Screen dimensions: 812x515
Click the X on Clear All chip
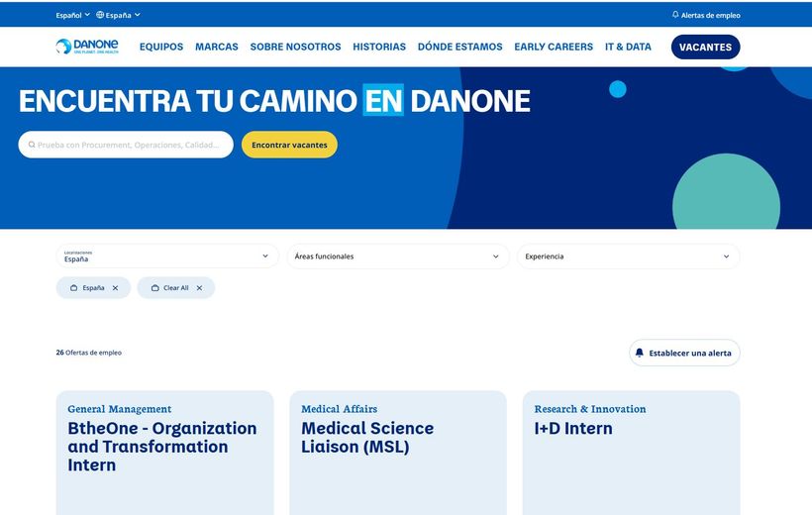point(199,288)
